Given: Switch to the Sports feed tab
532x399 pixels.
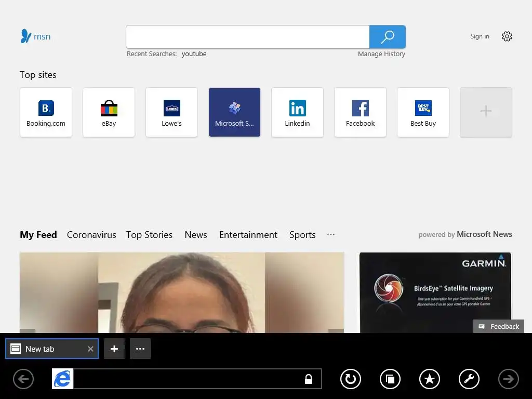Looking at the screenshot, I should tap(302, 235).
